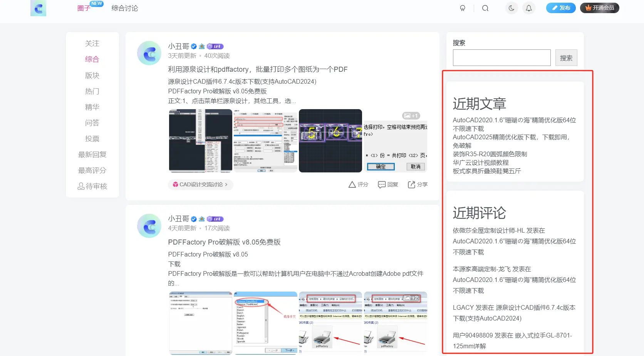
Task: Open 用户90498809 comment on 嵌入式拉手GL-8701
Action: coord(512,341)
